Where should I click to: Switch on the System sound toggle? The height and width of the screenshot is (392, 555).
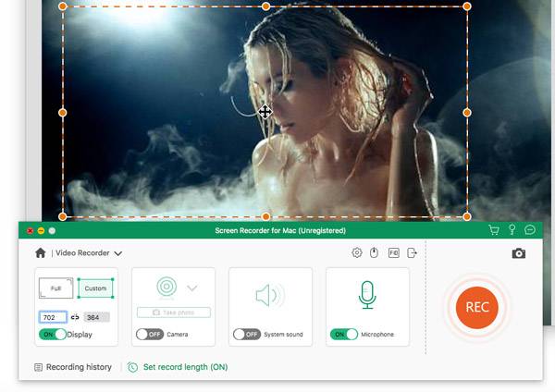(246, 334)
